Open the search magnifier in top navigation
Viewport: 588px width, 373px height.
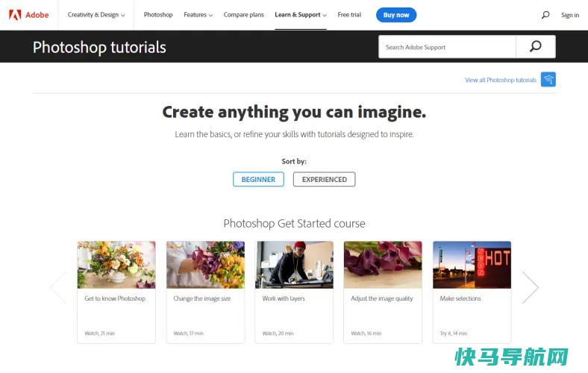(x=545, y=15)
